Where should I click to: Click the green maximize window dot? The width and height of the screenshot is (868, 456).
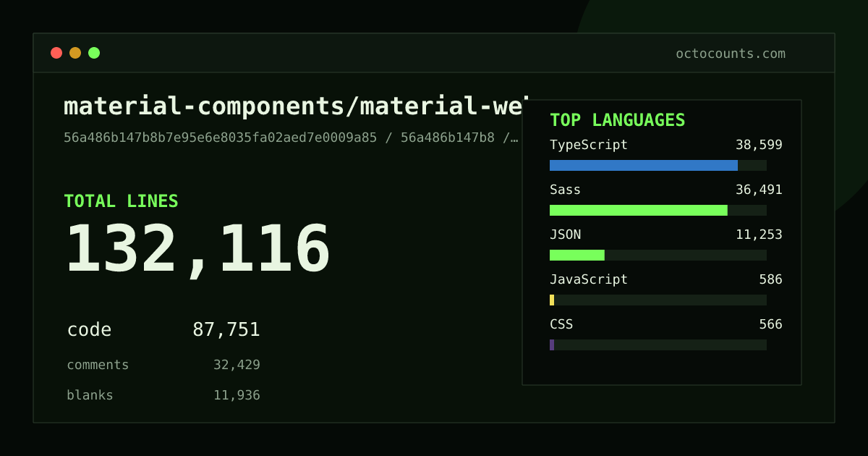point(94,53)
